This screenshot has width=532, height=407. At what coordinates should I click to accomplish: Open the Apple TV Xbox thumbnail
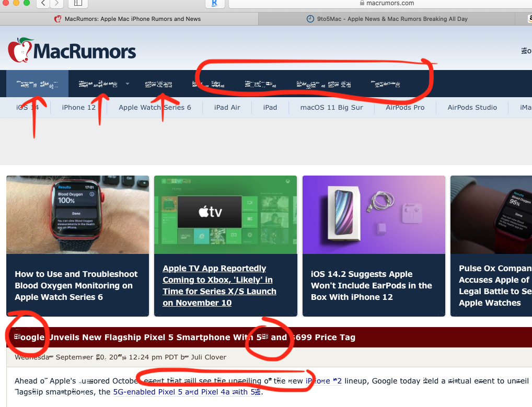click(x=226, y=215)
